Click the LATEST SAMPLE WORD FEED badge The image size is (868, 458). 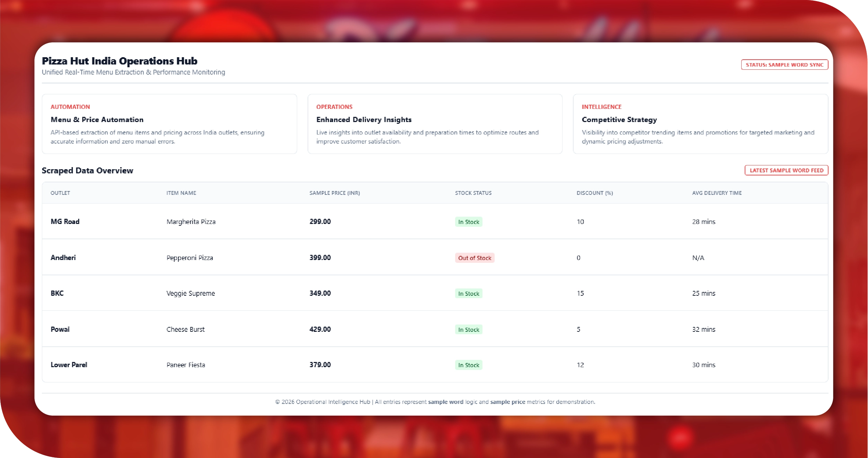[786, 170]
